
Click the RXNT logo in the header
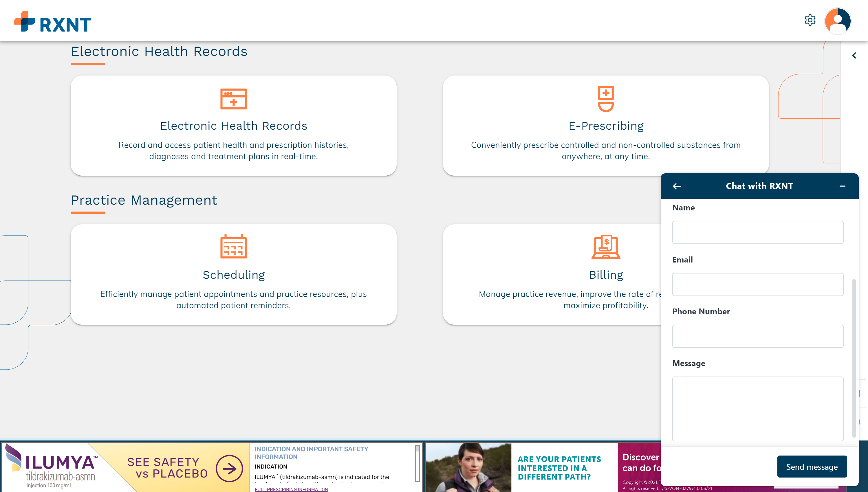53,21
